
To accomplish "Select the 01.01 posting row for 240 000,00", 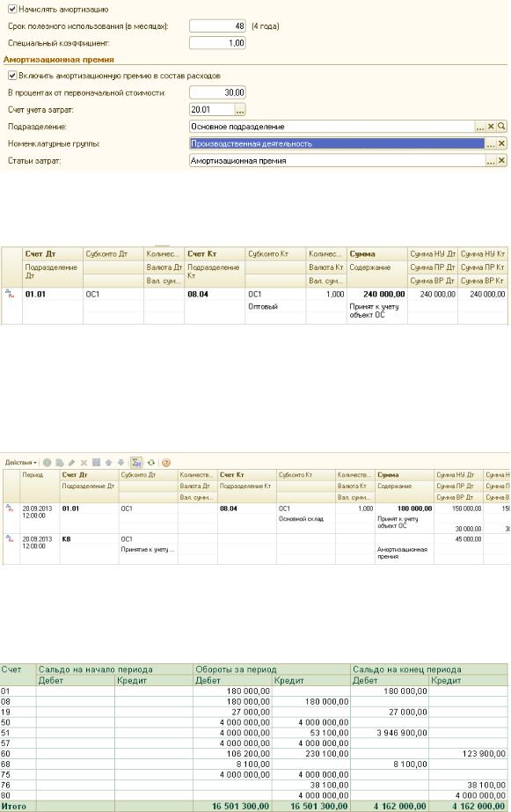I will coord(254,306).
